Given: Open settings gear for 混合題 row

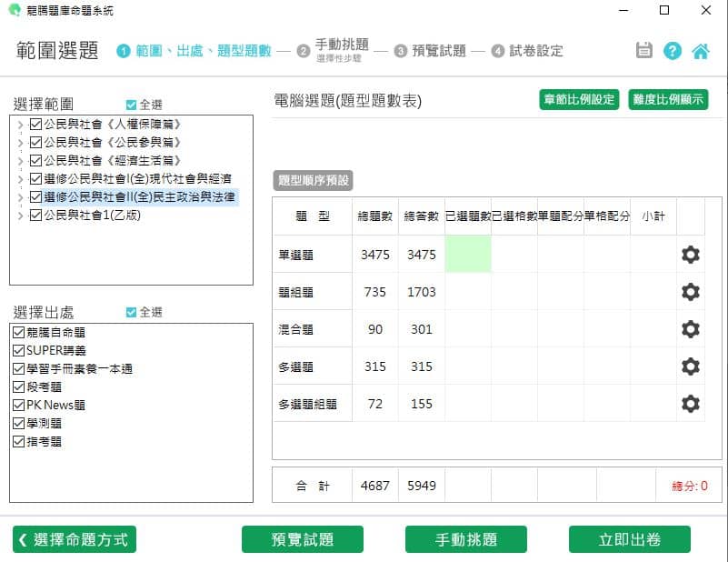Looking at the screenshot, I should 691,329.
